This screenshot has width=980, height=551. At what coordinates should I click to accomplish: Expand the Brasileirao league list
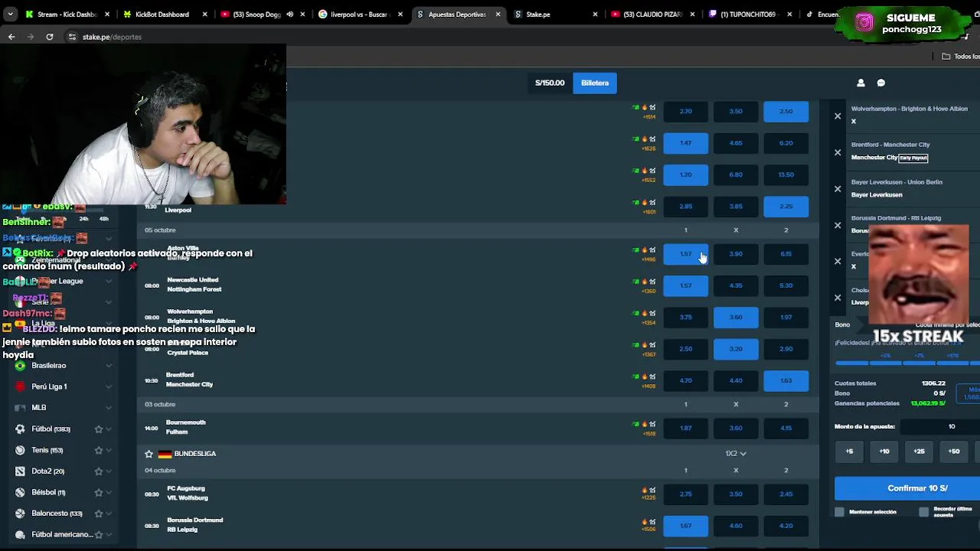109,366
